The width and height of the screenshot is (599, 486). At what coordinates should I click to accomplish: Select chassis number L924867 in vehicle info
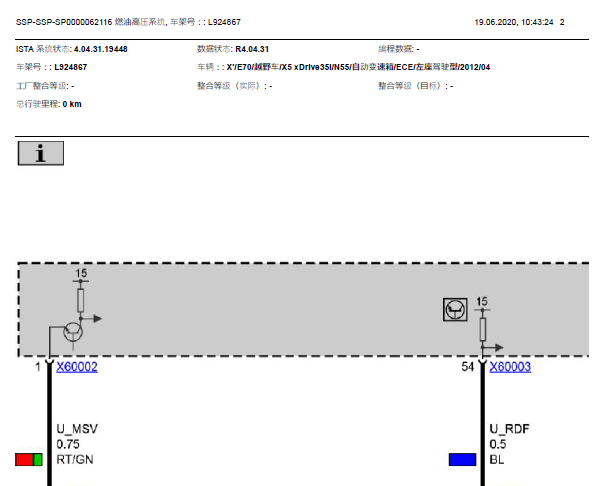tap(71, 67)
